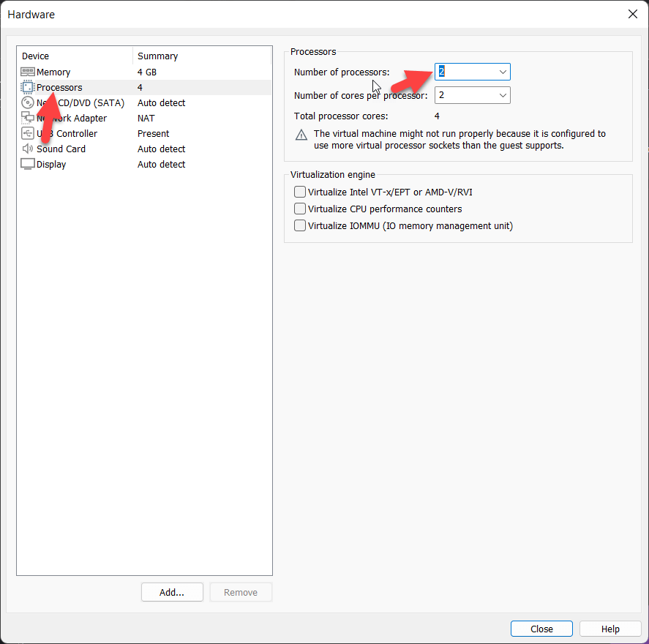Image resolution: width=649 pixels, height=644 pixels.
Task: Click the Close button at bottom
Action: pyautogui.click(x=541, y=629)
